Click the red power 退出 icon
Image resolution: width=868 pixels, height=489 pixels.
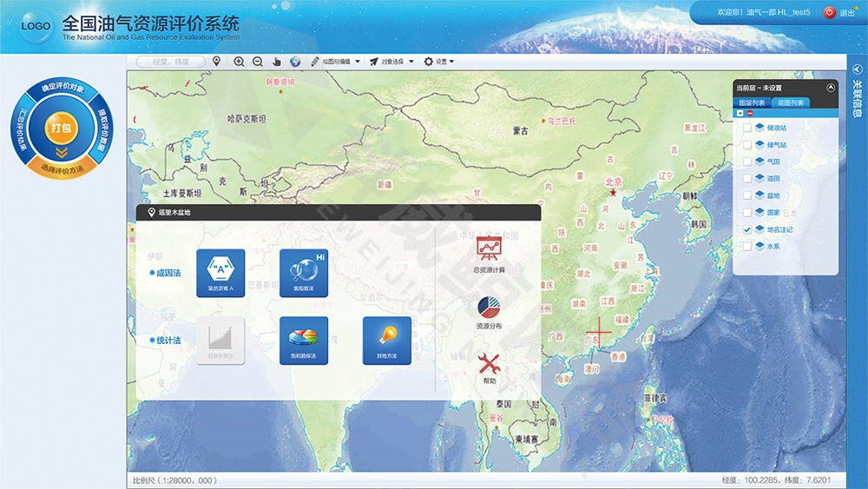829,12
